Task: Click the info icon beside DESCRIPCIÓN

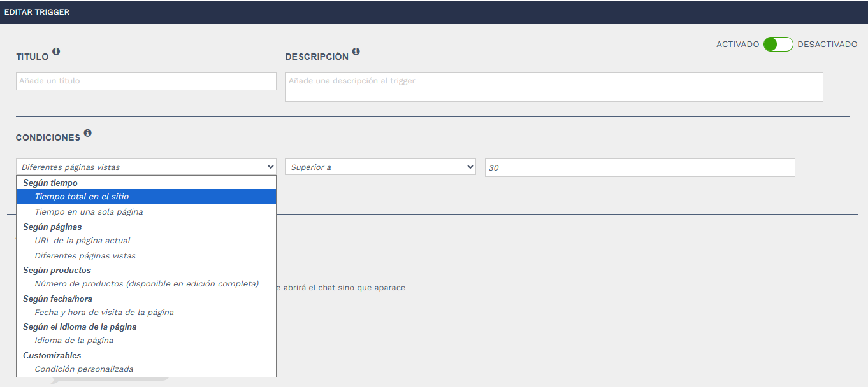Action: tap(356, 52)
